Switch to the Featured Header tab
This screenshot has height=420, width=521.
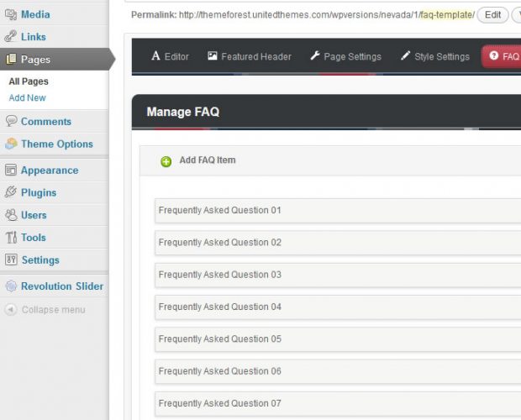tap(250, 56)
